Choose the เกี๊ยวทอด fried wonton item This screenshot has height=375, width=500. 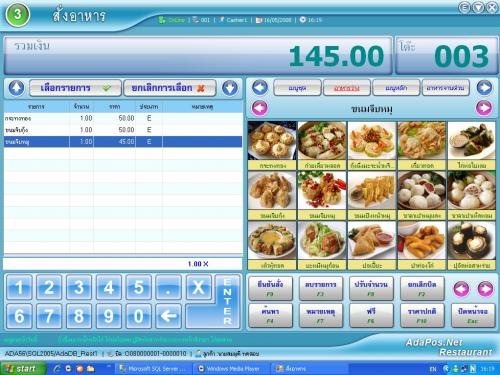422,145
